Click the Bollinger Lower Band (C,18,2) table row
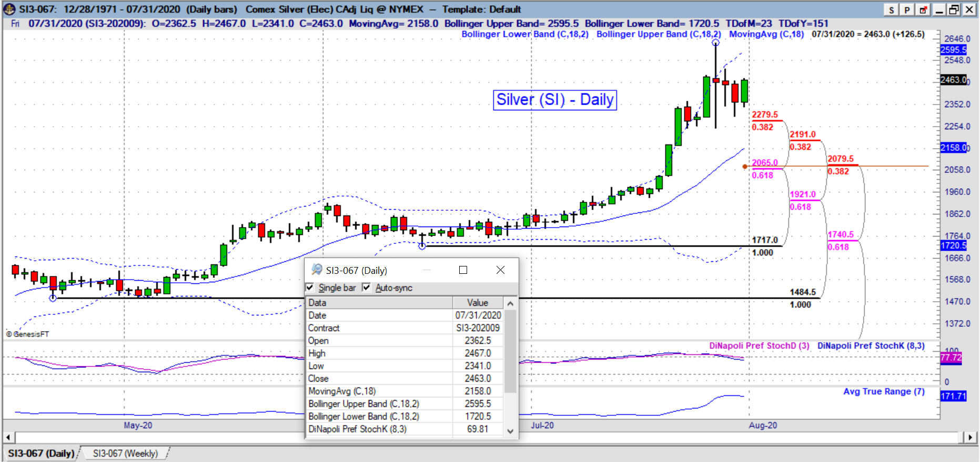 coord(405,416)
